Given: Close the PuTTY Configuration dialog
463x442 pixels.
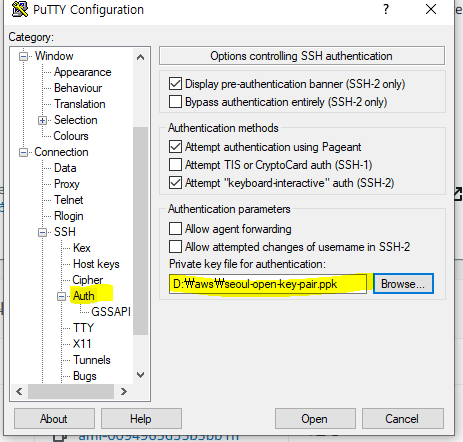Looking at the screenshot, I should pos(431,9).
